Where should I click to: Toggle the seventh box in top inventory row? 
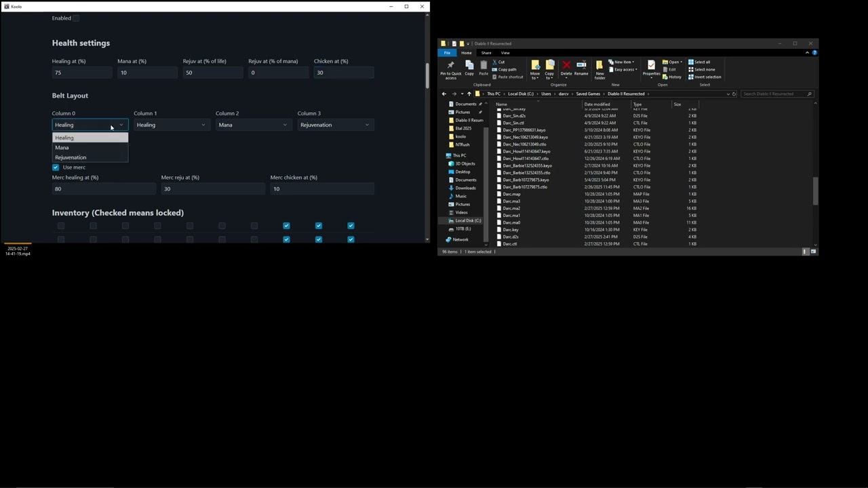tap(254, 226)
